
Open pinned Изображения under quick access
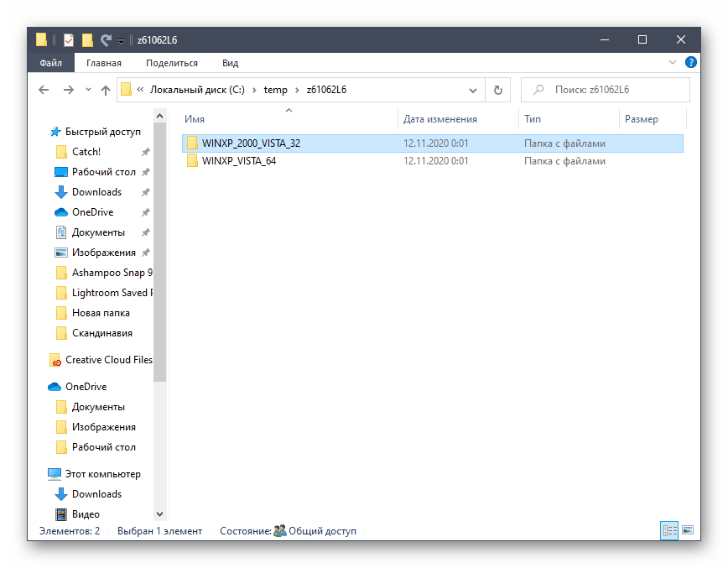tap(103, 253)
